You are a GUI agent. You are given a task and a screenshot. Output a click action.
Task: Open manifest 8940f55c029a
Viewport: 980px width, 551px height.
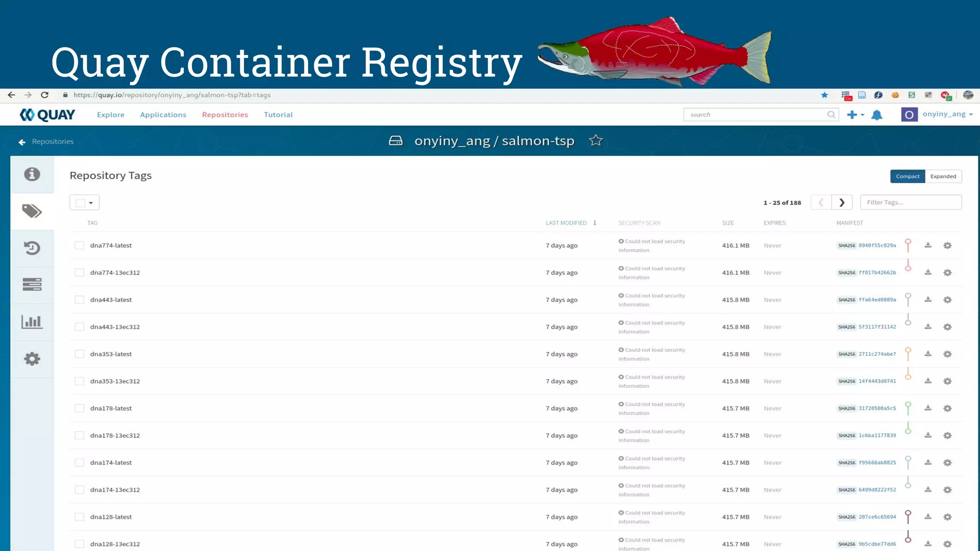click(x=877, y=245)
